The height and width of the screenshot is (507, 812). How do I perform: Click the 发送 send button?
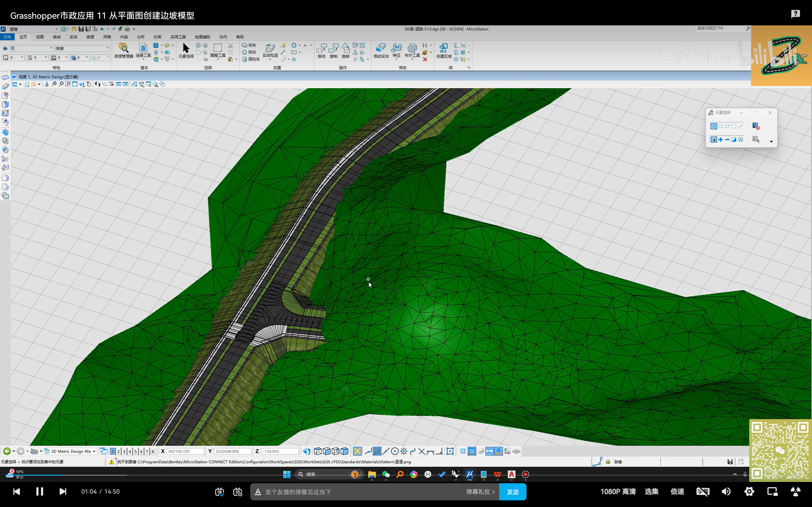[x=512, y=492]
